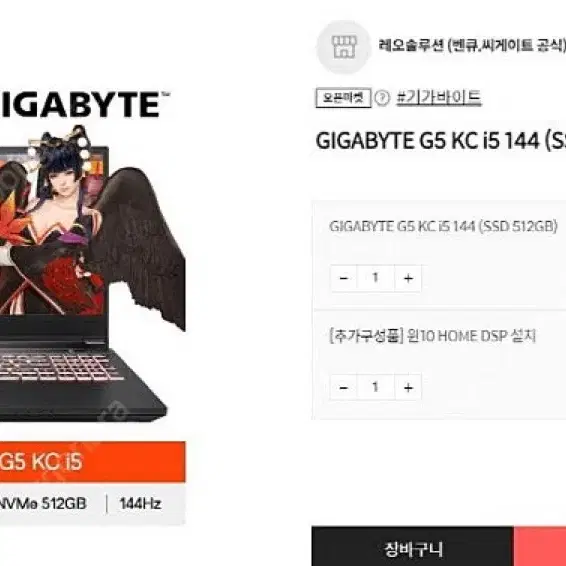Click the 144Hz spec label
Image resolution: width=566 pixels, height=566 pixels.
pyautogui.click(x=140, y=504)
